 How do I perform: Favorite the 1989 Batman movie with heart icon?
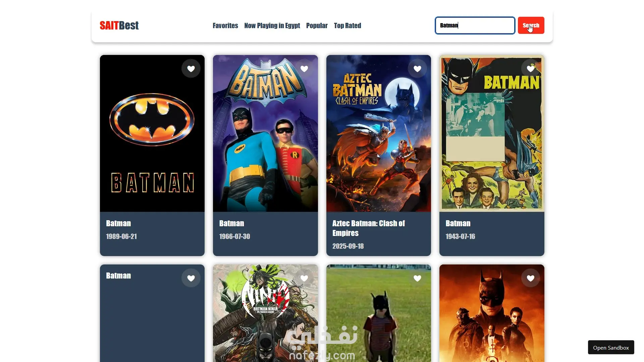pyautogui.click(x=191, y=69)
